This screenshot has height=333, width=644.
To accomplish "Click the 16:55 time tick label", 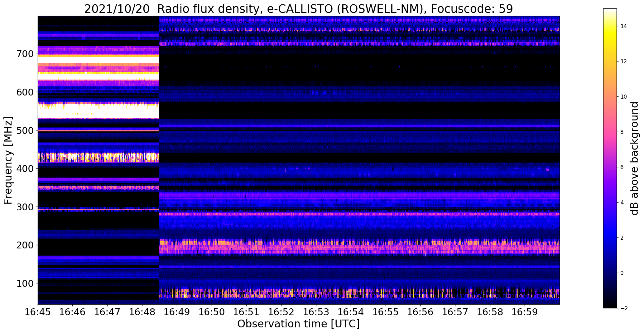I will coord(386,312).
